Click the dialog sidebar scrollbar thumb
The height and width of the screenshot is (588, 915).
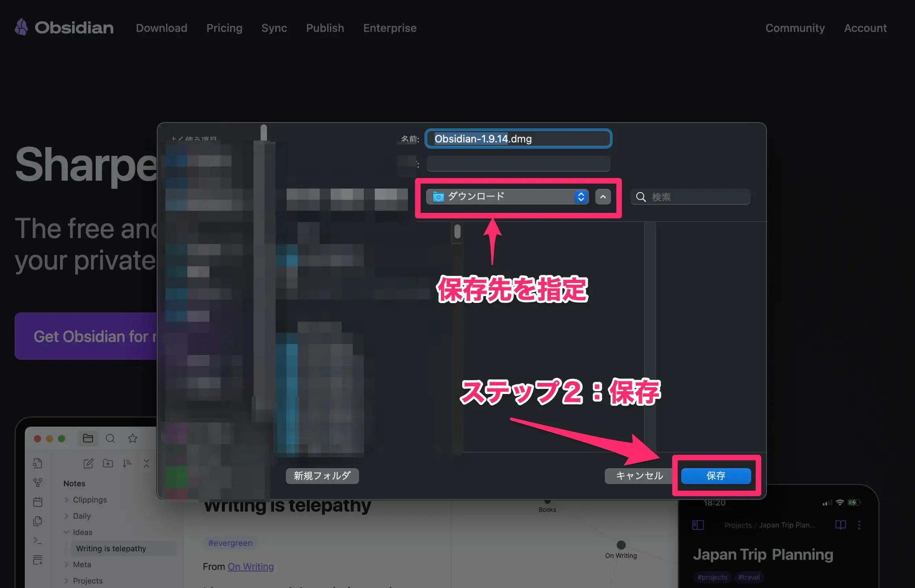tap(264, 133)
